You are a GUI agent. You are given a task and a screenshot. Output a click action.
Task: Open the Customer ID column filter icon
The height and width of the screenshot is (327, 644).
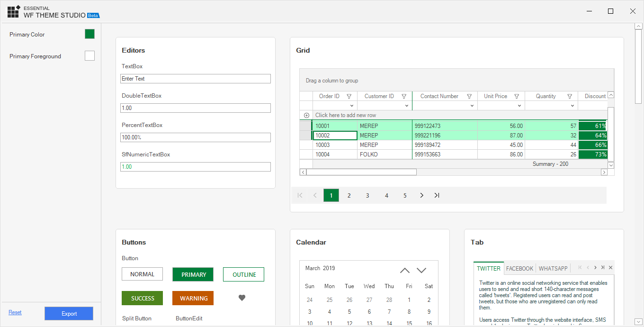404,96
